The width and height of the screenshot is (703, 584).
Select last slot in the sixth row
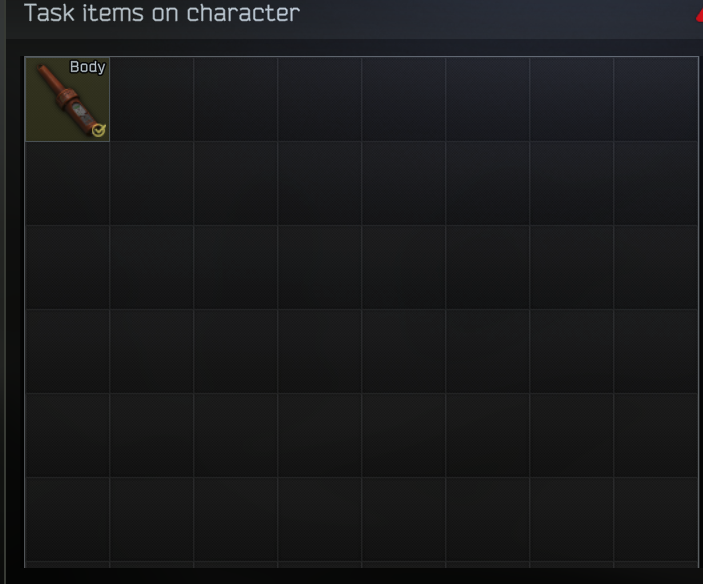point(655,519)
